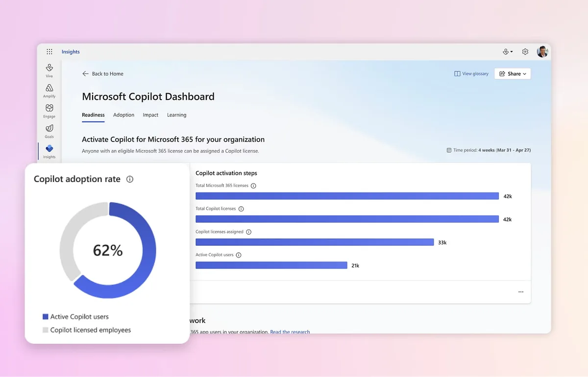Show info for Active Copilot users

click(x=239, y=255)
